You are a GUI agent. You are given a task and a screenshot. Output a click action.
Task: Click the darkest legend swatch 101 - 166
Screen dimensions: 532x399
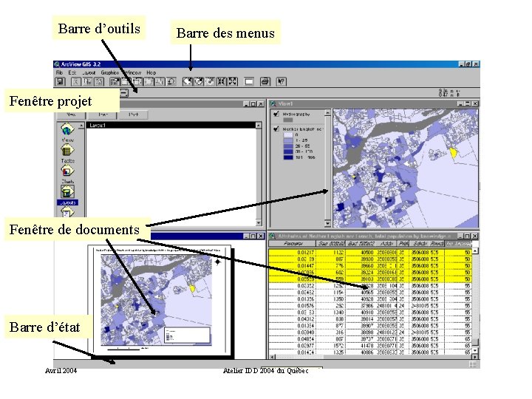click(287, 157)
